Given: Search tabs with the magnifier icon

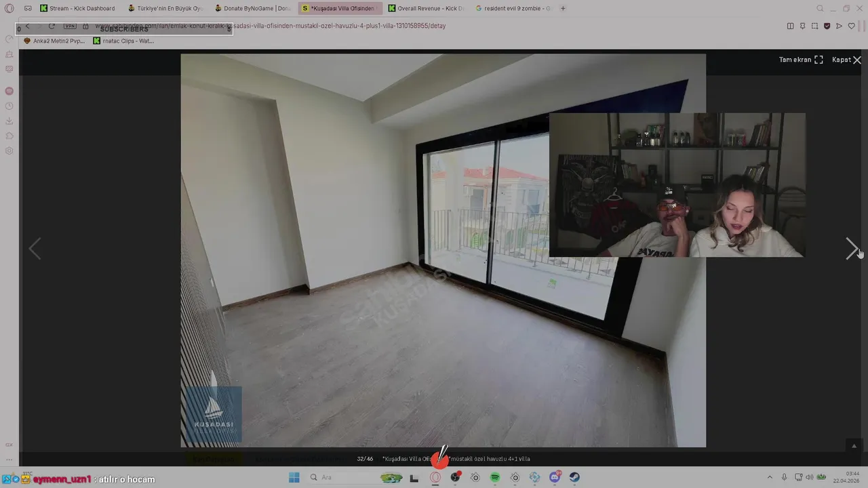Looking at the screenshot, I should 820,8.
